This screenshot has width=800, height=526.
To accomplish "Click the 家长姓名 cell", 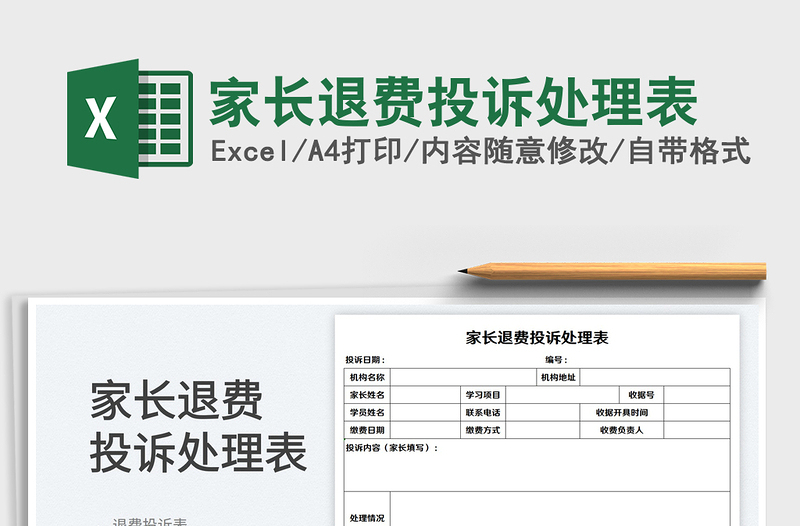I will [x=367, y=395].
